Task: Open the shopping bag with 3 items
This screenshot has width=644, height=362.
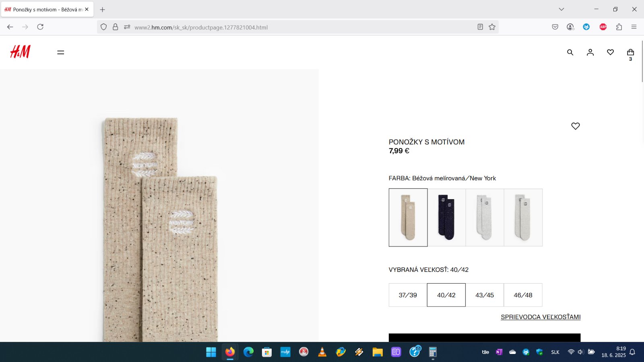Action: [630, 53]
